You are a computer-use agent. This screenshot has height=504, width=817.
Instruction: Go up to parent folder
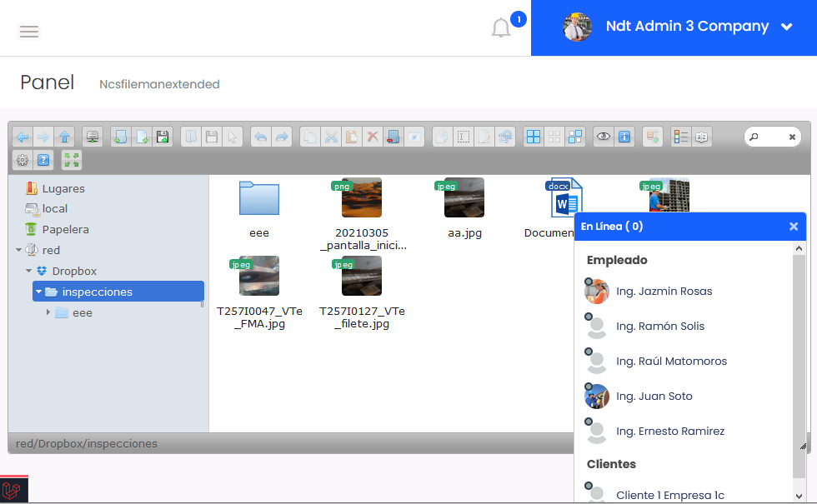[x=64, y=137]
